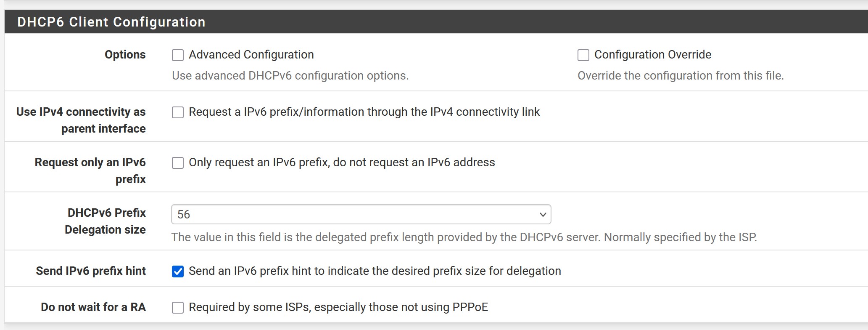Viewport: 868px width, 330px height.
Task: Click 'Use advanced DHCPv6 configuration options' help text
Action: point(290,76)
